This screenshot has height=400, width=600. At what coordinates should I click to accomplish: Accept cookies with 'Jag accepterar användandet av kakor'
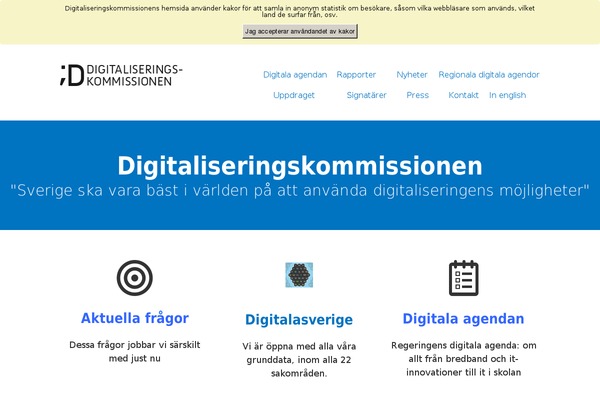click(x=300, y=31)
